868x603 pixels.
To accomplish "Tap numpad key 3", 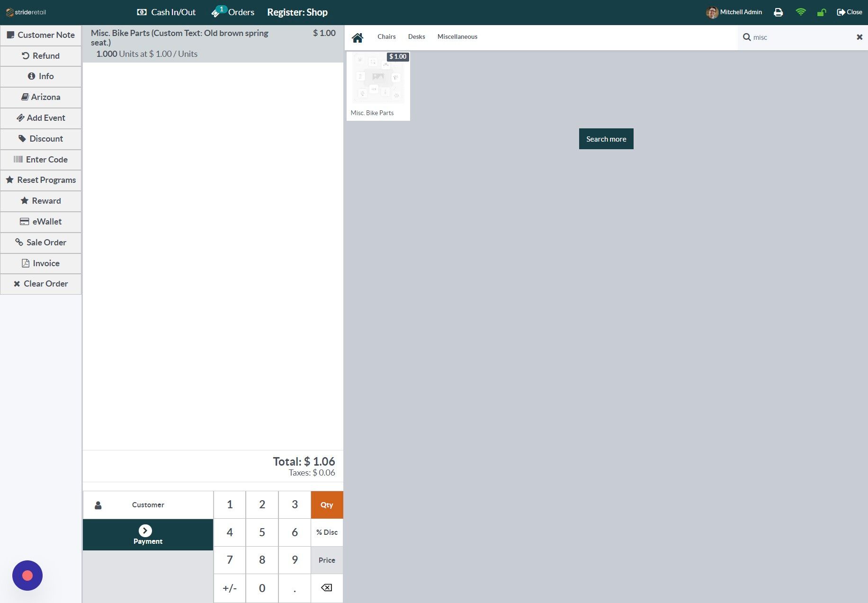I will [x=295, y=505].
